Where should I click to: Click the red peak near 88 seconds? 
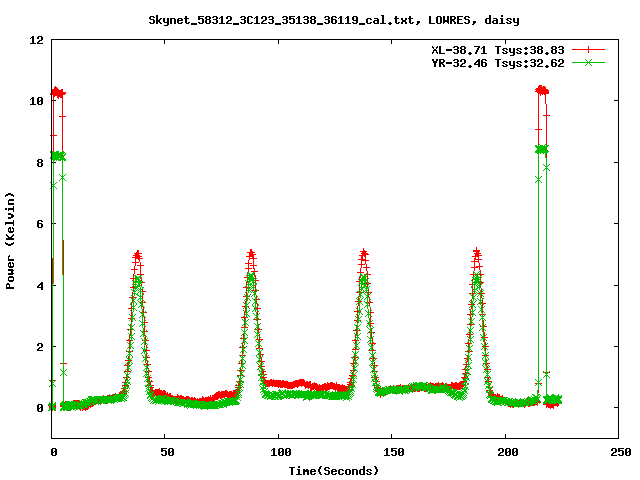pyautogui.click(x=251, y=255)
